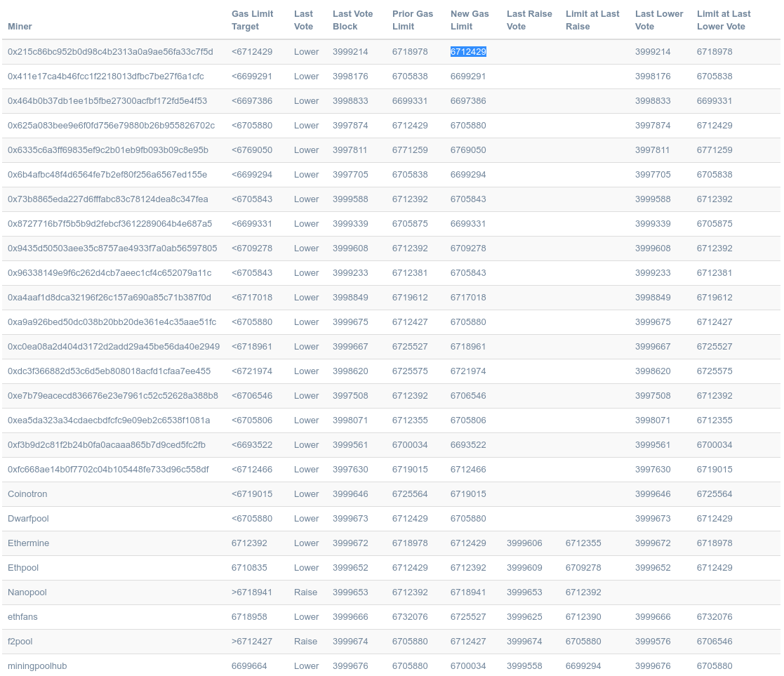The width and height of the screenshot is (784, 676).
Task: Click the highlighted 6712429 New Gas Limit cell
Action: [468, 51]
